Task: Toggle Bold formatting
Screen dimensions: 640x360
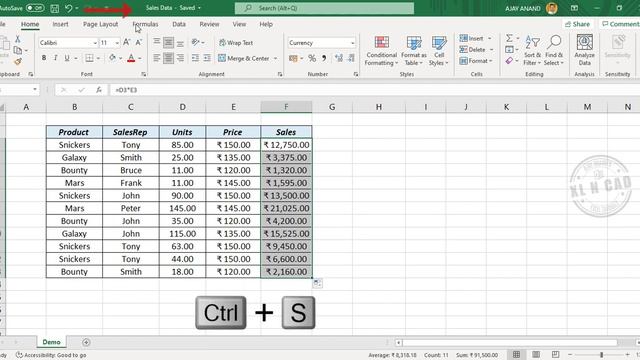Action: tap(44, 58)
